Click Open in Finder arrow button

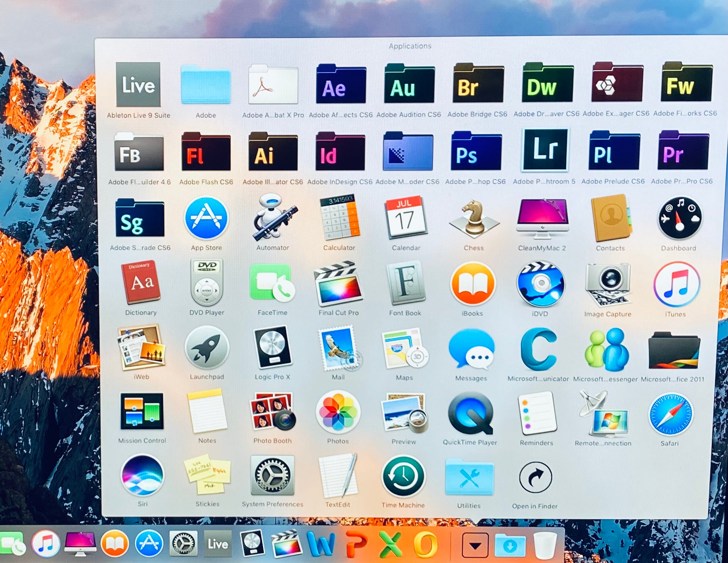(536, 478)
